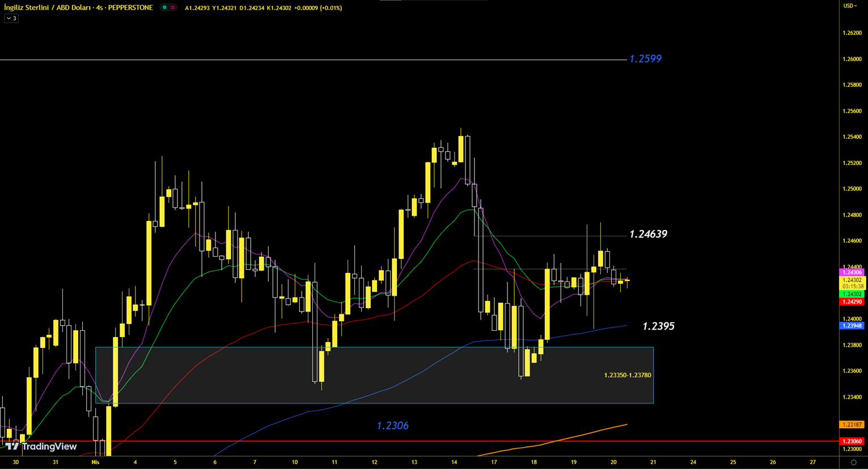Screen dimensions: 868x469
Task: Click the OHLC values text A1.24293
Action: point(197,8)
